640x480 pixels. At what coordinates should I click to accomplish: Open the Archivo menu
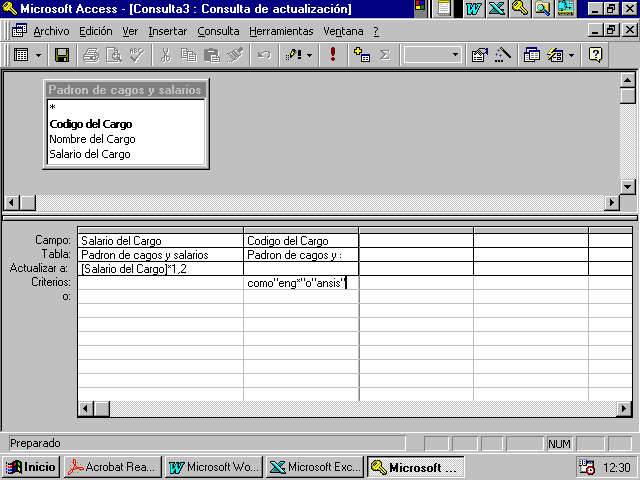(x=51, y=31)
